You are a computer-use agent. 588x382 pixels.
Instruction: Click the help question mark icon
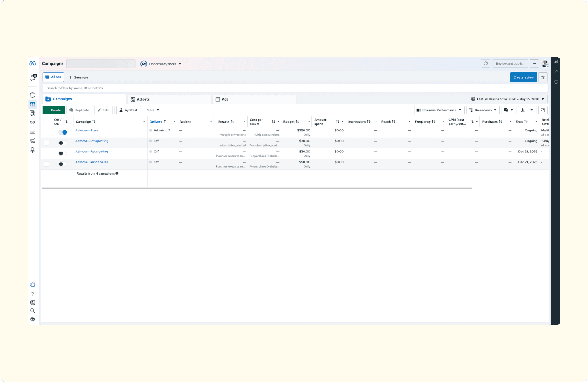click(33, 294)
